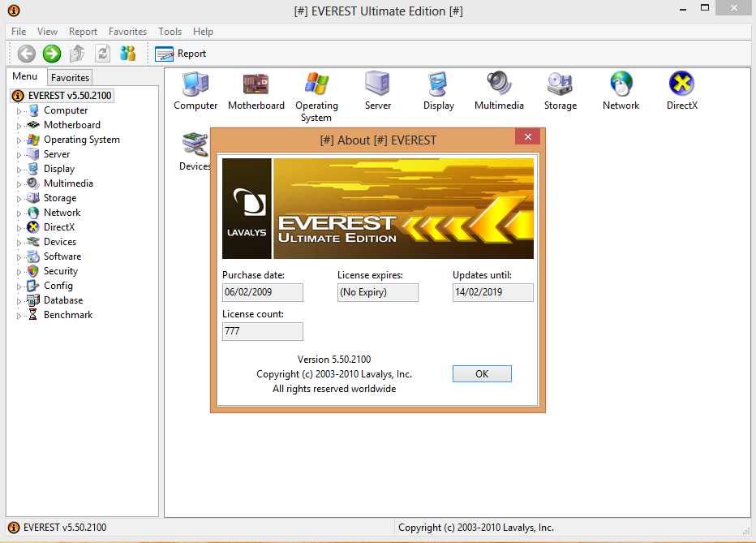The height and width of the screenshot is (543, 756).
Task: Select the Security shield icon in tree
Action: [x=33, y=271]
